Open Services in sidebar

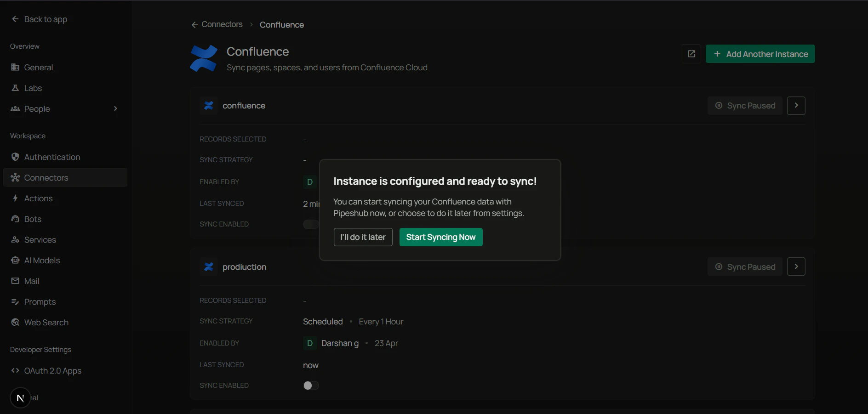pyautogui.click(x=65, y=239)
